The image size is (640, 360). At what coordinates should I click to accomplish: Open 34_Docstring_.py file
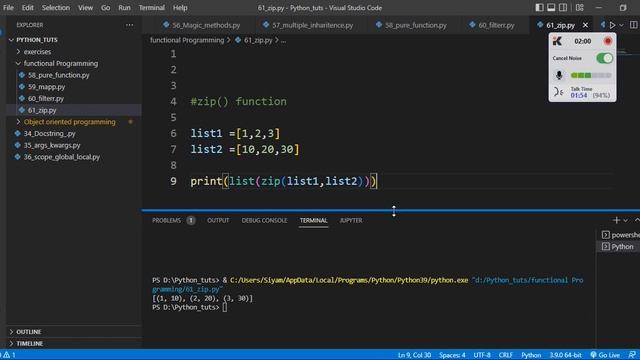(49, 133)
